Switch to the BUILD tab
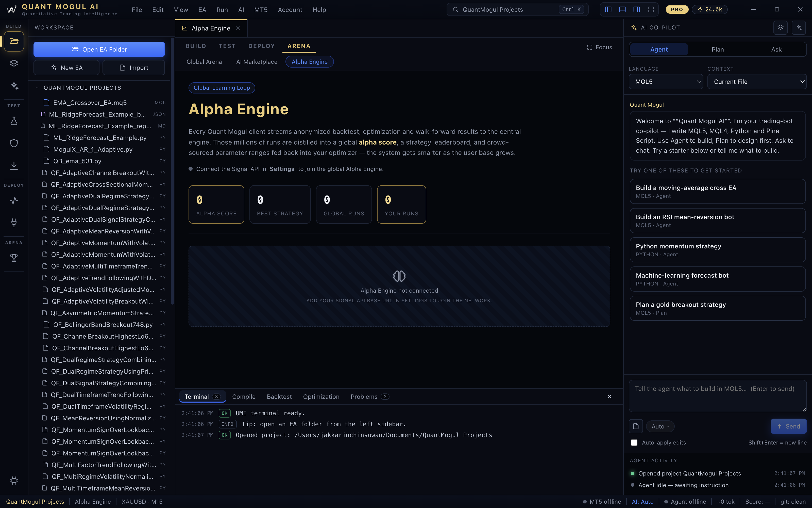The height and width of the screenshot is (508, 812). (196, 46)
